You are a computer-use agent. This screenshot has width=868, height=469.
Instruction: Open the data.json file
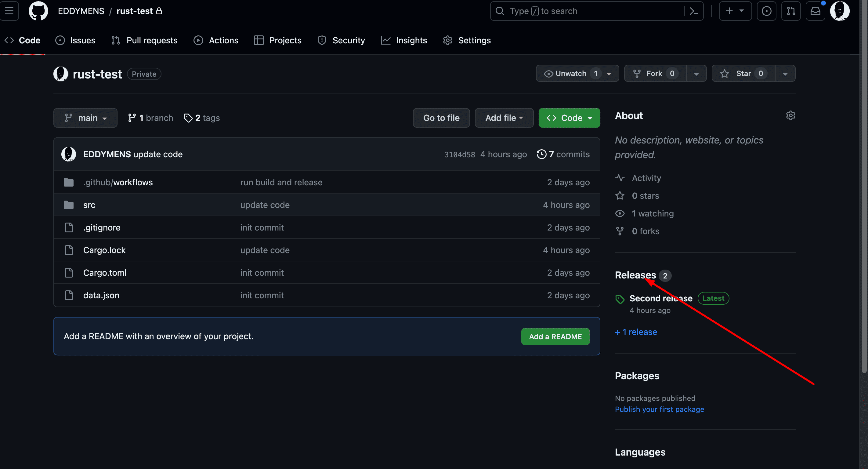click(x=101, y=295)
